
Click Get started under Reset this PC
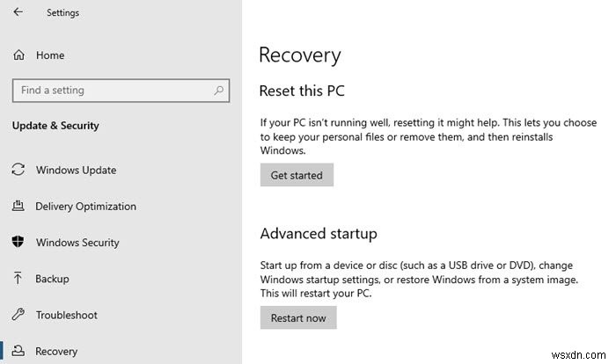point(297,175)
